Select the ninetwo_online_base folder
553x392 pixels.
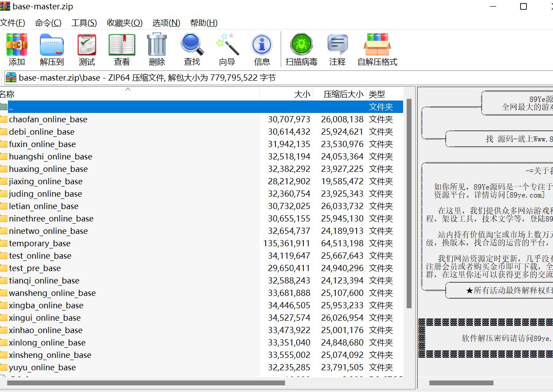point(201,231)
